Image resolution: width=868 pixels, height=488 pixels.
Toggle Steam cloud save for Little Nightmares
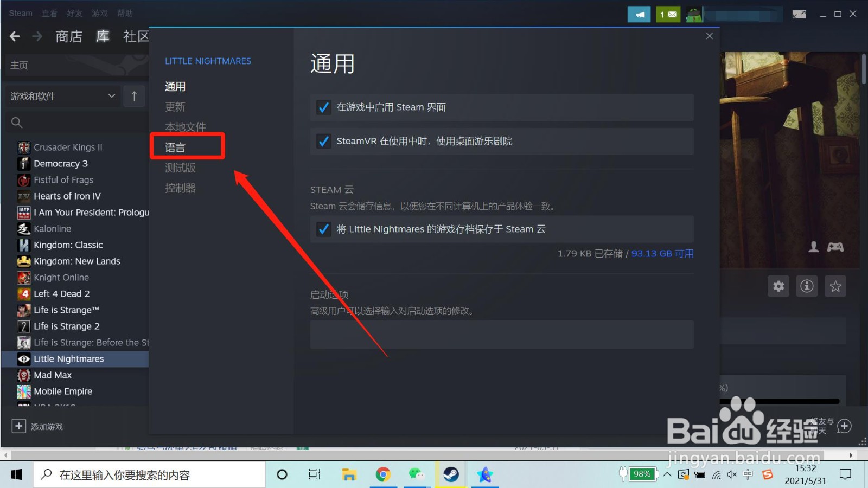[324, 229]
